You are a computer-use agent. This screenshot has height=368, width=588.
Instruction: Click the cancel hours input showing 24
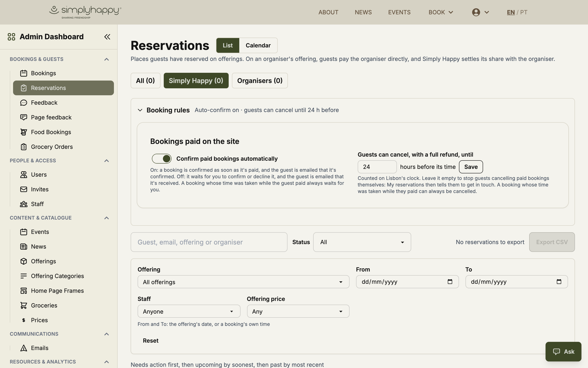[x=377, y=167]
